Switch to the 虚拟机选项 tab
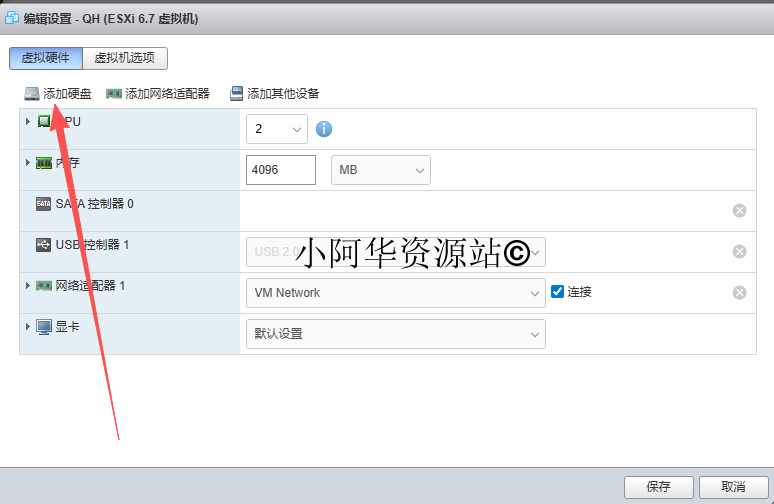Screen dimensions: 774x504 tap(125, 58)
